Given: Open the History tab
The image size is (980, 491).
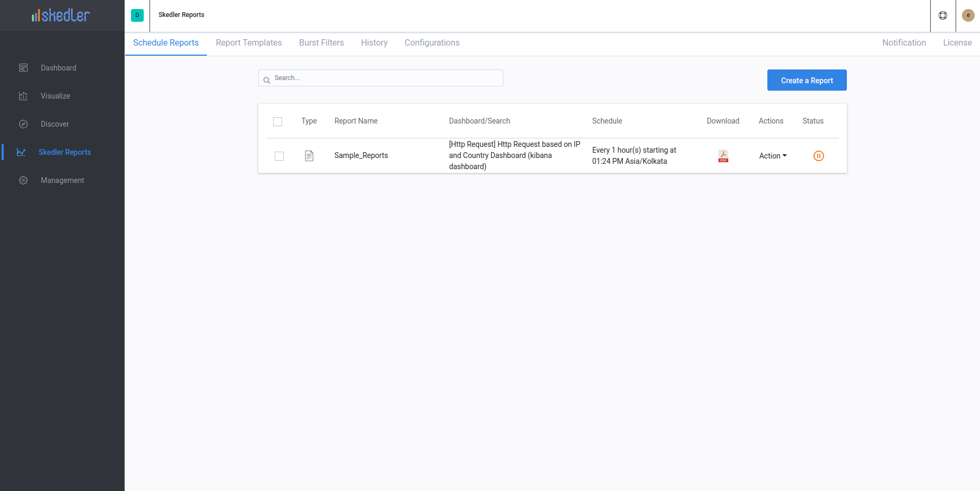Looking at the screenshot, I should click(x=374, y=43).
